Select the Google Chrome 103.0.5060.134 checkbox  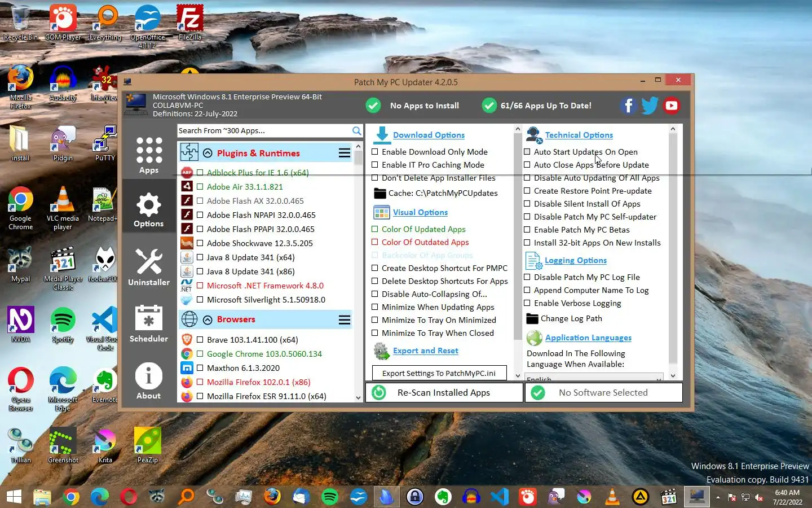(200, 354)
